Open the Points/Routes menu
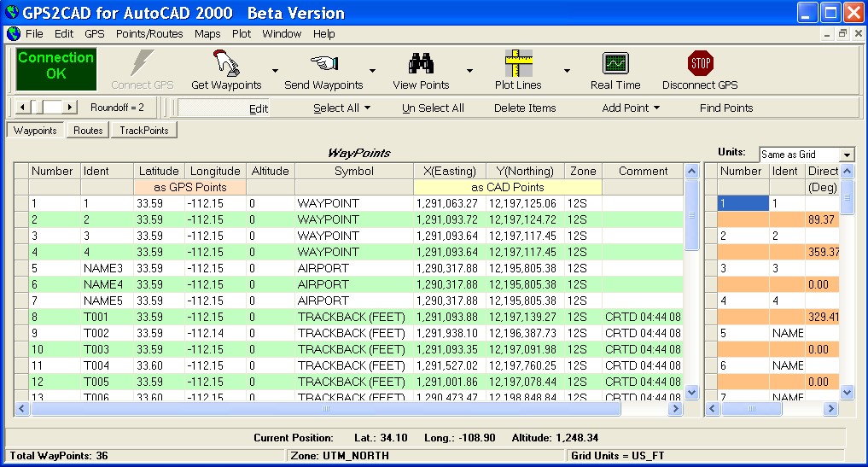The image size is (868, 467). (149, 34)
